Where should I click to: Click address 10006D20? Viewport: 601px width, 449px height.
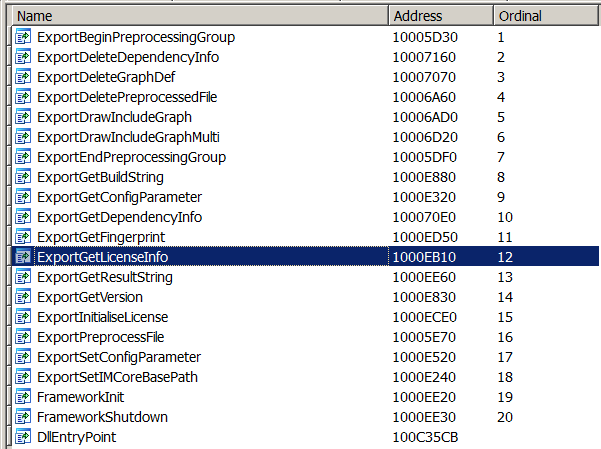[425, 137]
